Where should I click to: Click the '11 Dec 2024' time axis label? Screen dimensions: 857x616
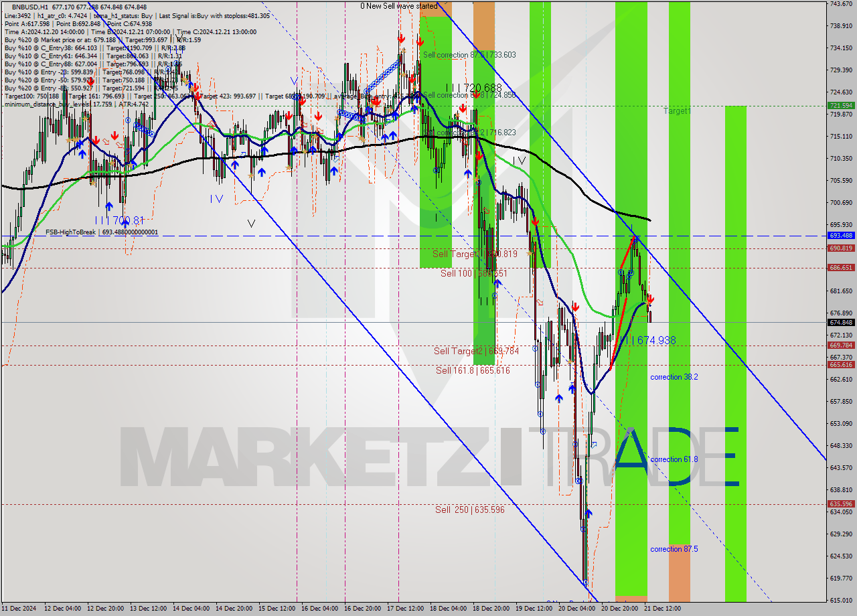pos(19,609)
